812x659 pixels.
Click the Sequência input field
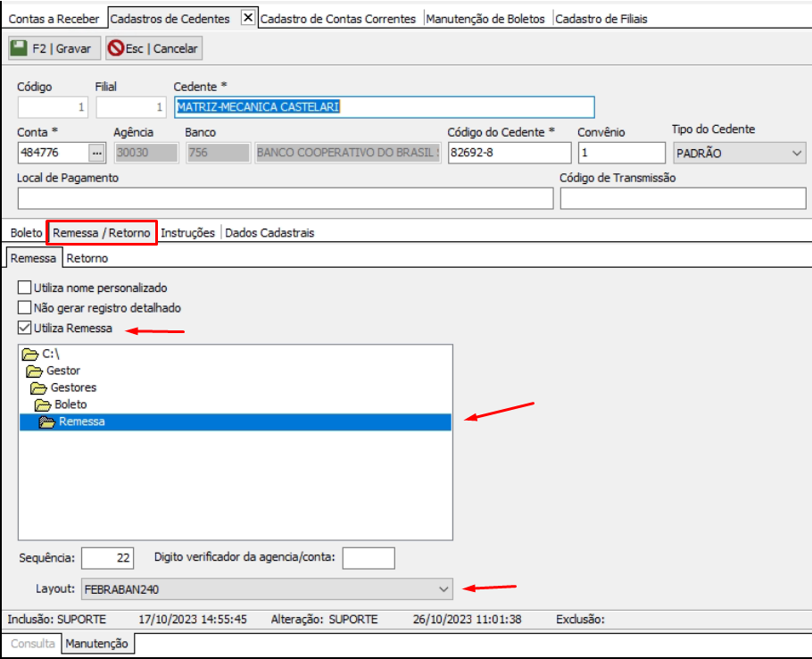point(107,558)
